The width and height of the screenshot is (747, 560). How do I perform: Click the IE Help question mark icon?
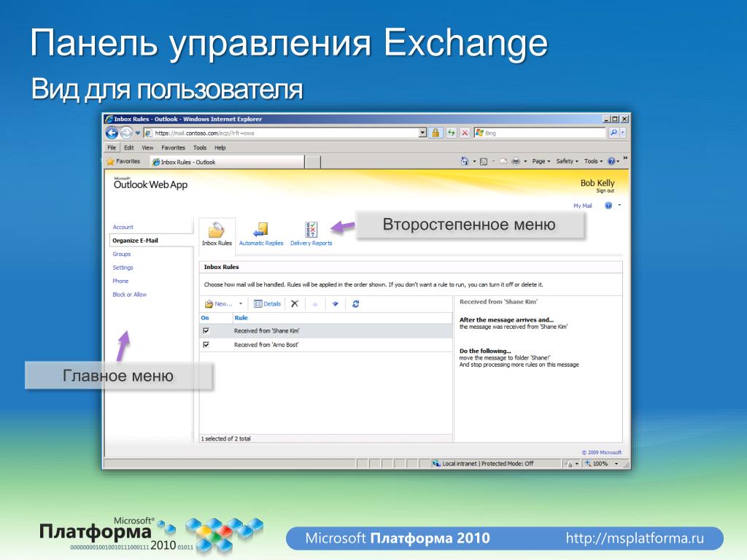pyautogui.click(x=611, y=161)
